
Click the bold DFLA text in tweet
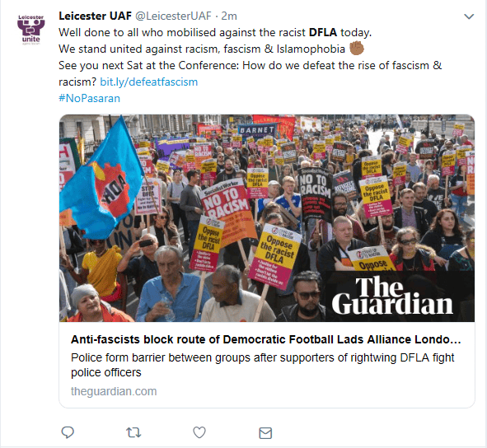(x=323, y=32)
